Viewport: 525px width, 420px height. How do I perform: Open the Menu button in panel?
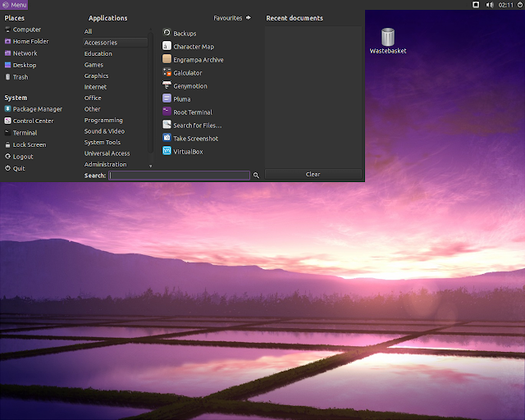(x=14, y=5)
